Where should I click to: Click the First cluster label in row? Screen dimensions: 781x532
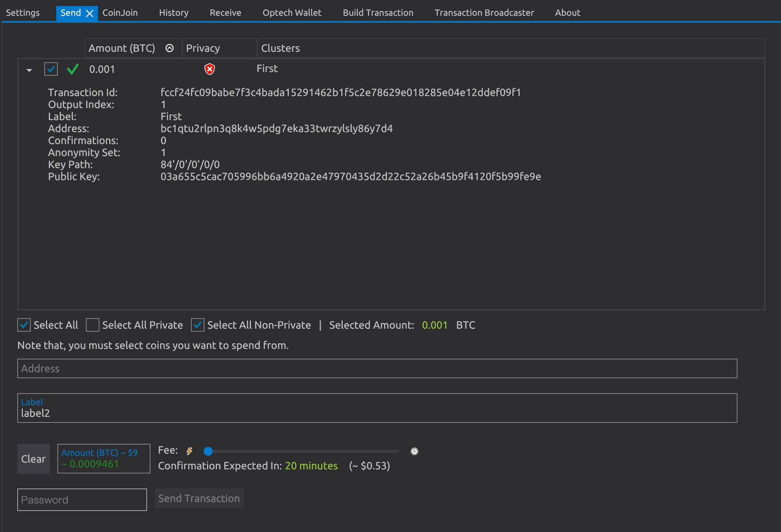point(267,69)
